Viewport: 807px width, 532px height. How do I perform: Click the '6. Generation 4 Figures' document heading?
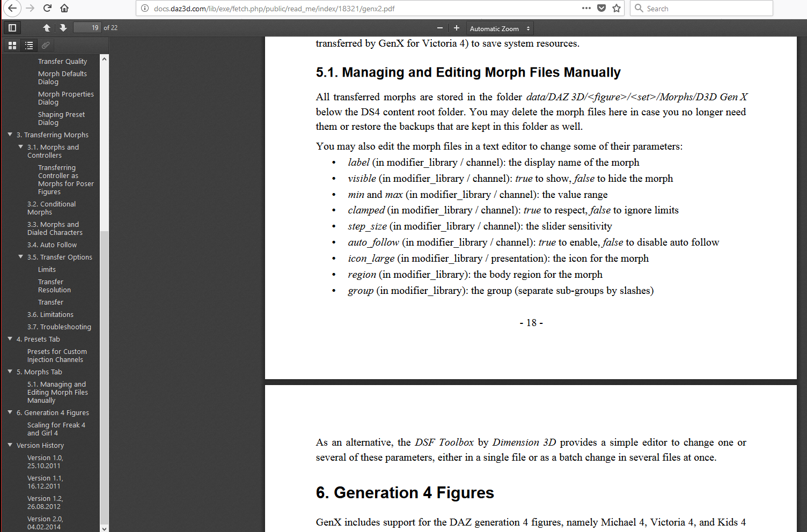pyautogui.click(x=405, y=492)
